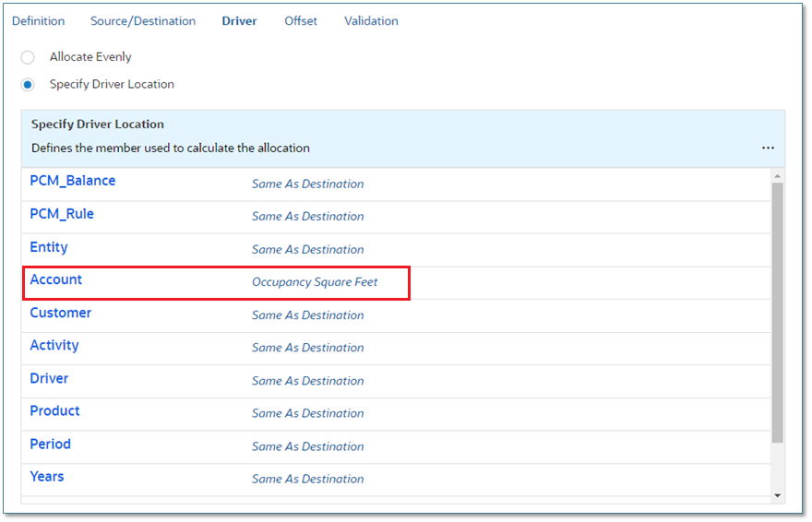Click the Driver dimension row link

click(x=49, y=378)
